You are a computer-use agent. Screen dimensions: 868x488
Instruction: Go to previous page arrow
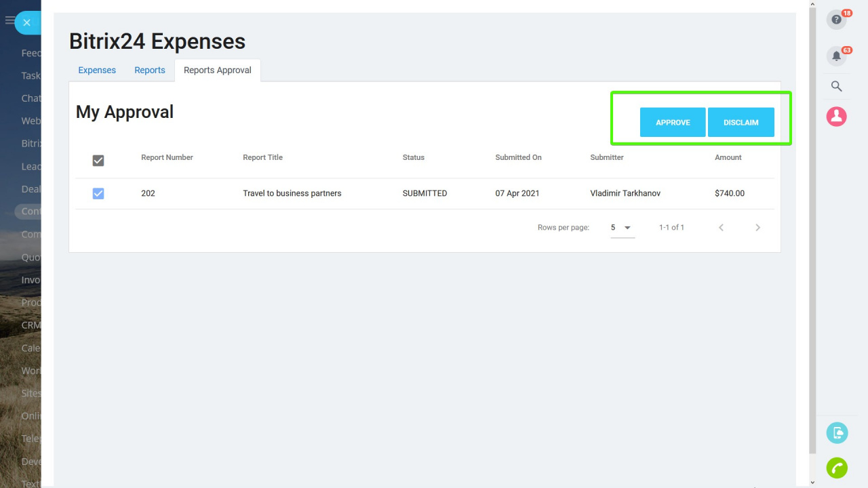[x=721, y=228]
